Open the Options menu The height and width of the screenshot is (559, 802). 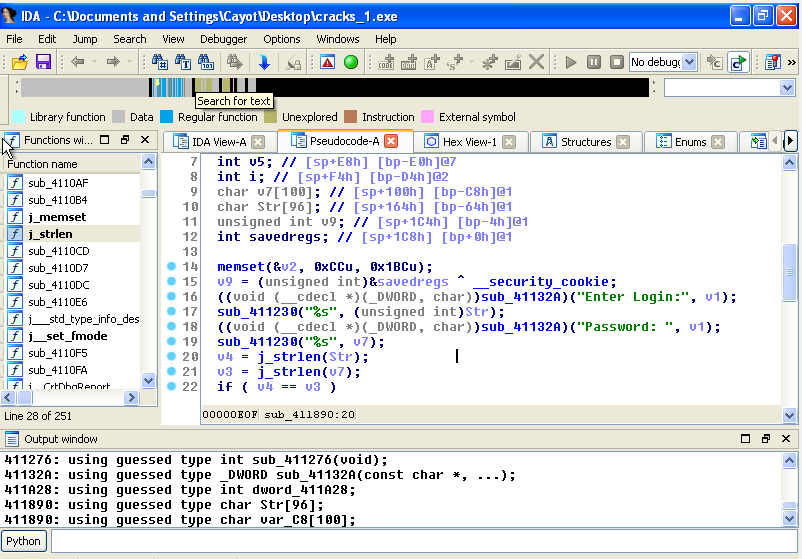pos(281,39)
